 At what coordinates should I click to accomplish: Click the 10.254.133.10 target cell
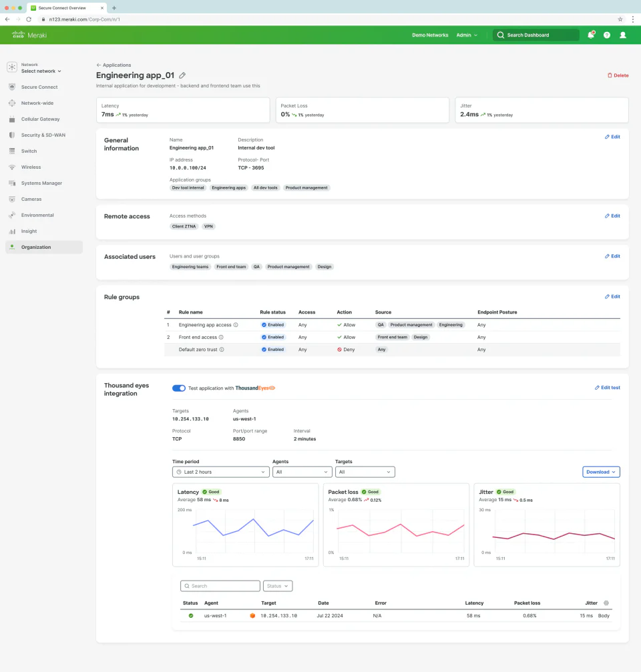click(278, 616)
